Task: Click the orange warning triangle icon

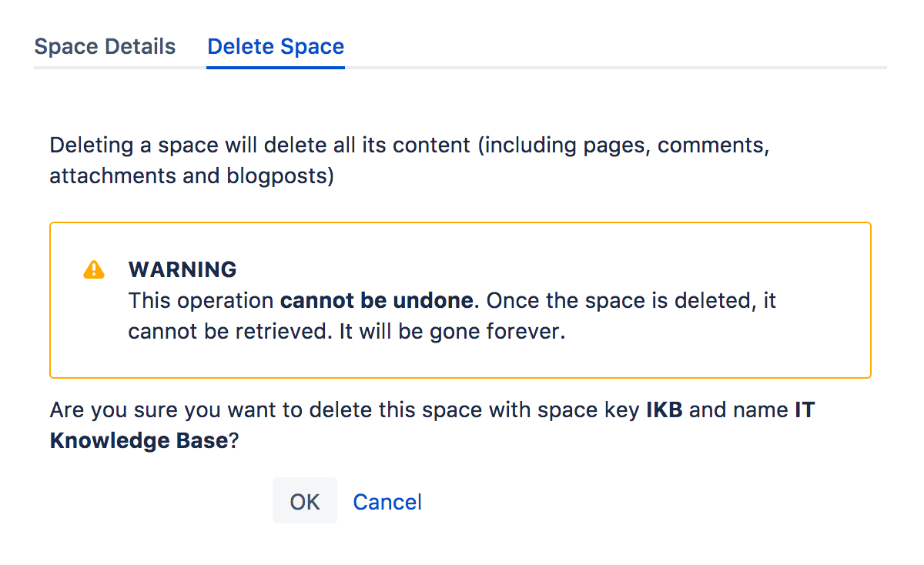Action: (93, 269)
